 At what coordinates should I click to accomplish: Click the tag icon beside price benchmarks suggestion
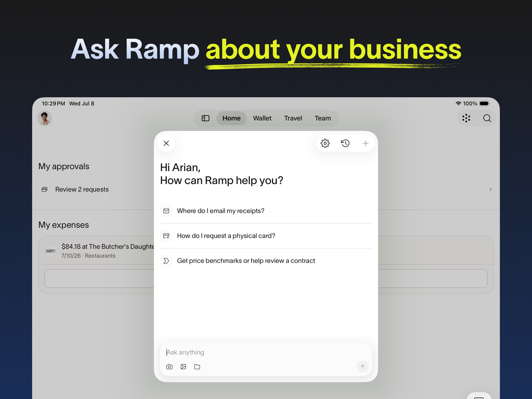166,261
